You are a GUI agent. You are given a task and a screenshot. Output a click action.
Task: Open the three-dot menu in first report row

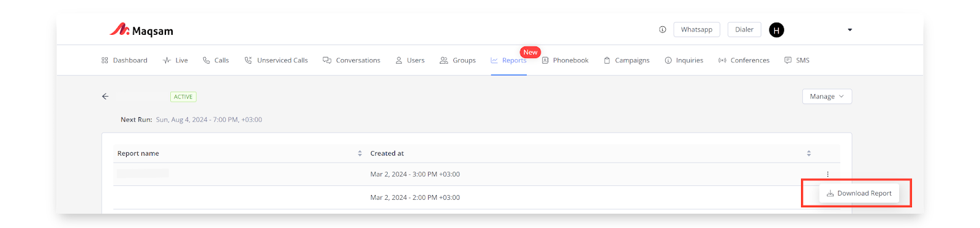(x=827, y=174)
